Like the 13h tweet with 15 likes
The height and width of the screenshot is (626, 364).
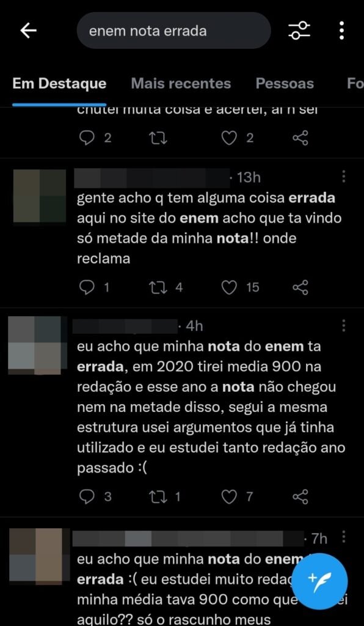point(229,287)
